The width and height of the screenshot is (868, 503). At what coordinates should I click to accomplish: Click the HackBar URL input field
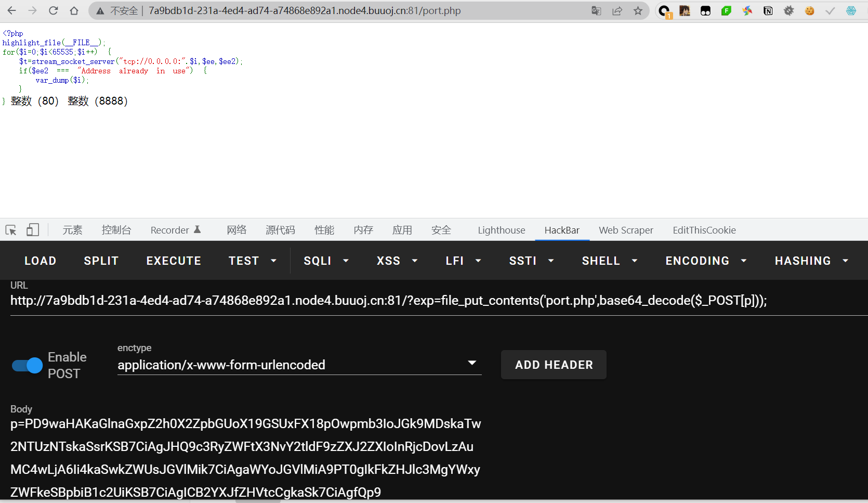(439, 301)
